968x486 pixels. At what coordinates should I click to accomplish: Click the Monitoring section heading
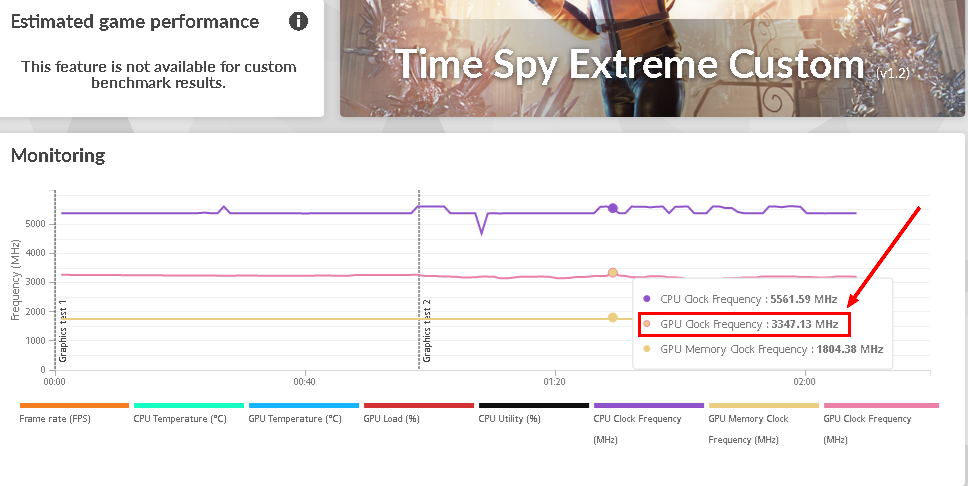click(58, 155)
